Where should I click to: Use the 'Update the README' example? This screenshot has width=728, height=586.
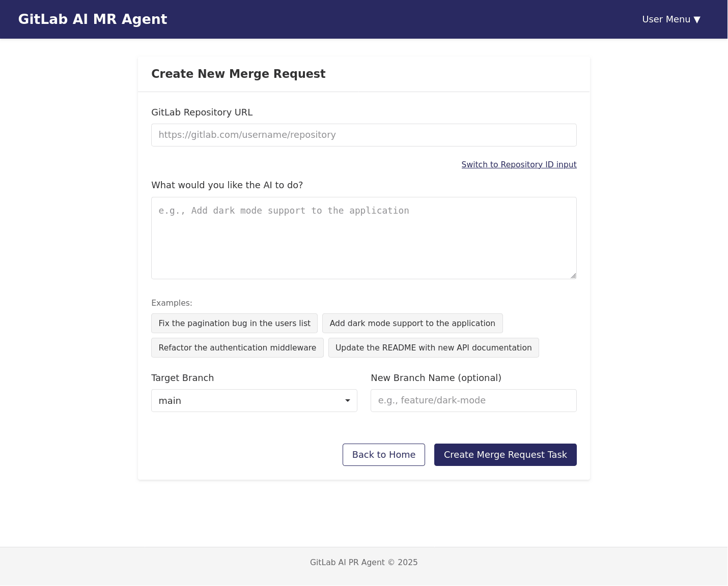433,348
